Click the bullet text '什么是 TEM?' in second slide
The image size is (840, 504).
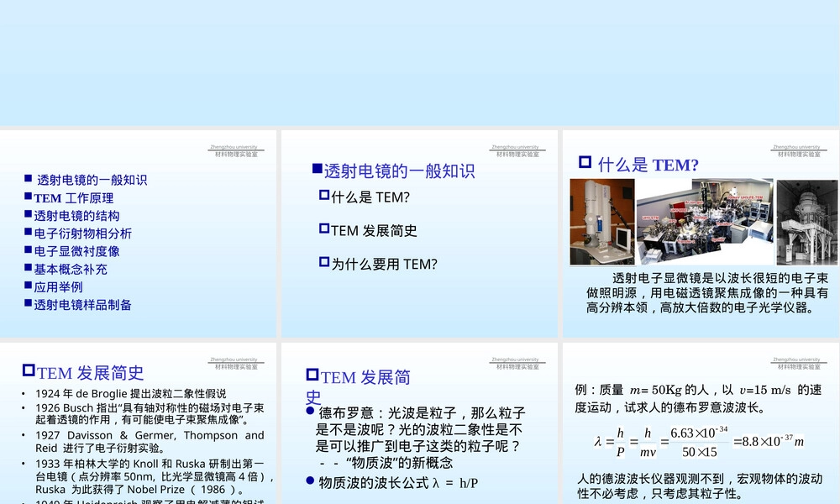click(x=370, y=197)
